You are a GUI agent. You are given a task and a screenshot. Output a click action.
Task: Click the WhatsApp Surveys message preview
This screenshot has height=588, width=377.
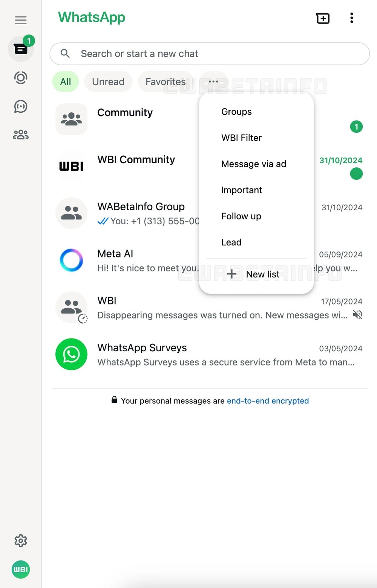tap(226, 362)
